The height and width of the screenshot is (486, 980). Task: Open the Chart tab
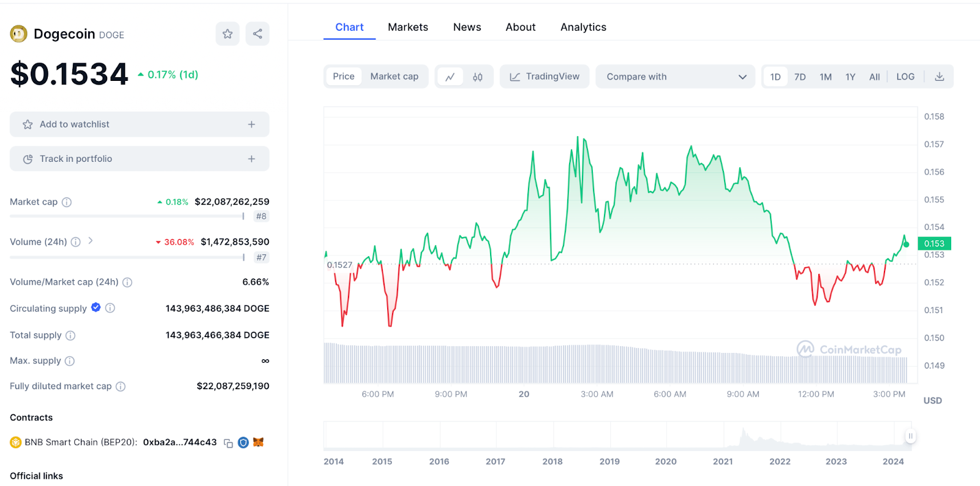point(349,27)
